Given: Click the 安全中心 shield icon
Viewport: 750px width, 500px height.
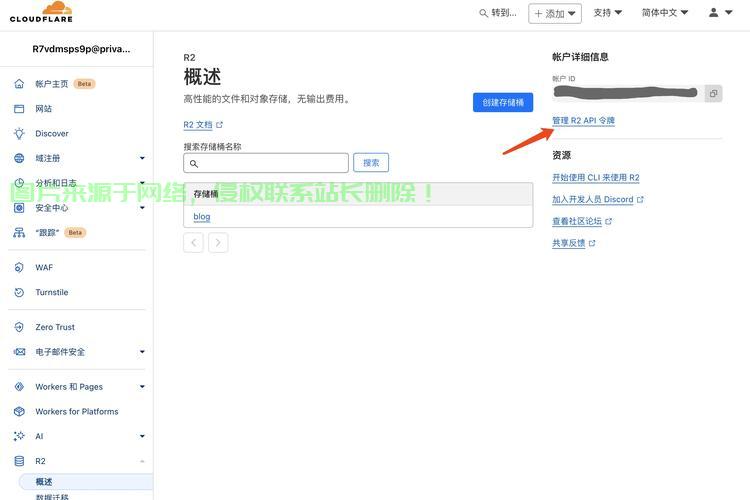Looking at the screenshot, I should tap(19, 208).
